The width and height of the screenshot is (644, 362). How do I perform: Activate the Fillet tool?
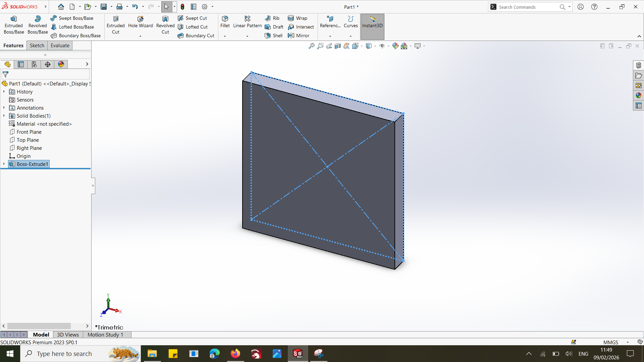(x=225, y=22)
